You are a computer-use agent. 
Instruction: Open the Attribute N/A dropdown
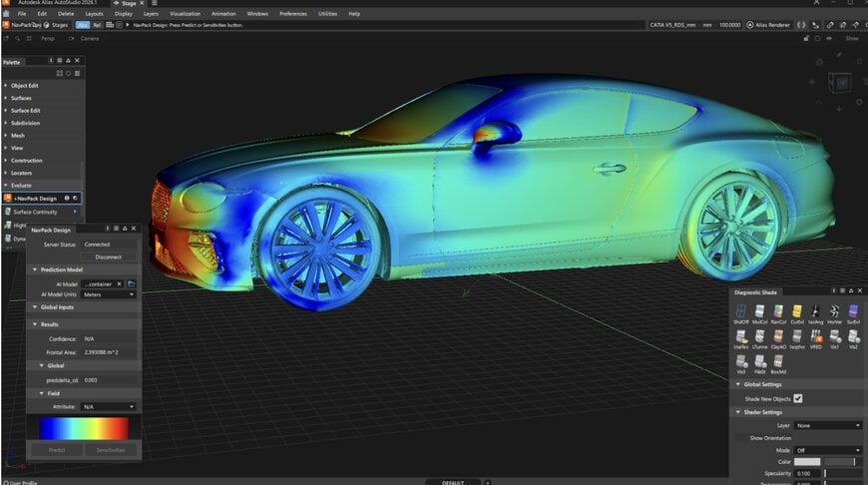(x=109, y=407)
